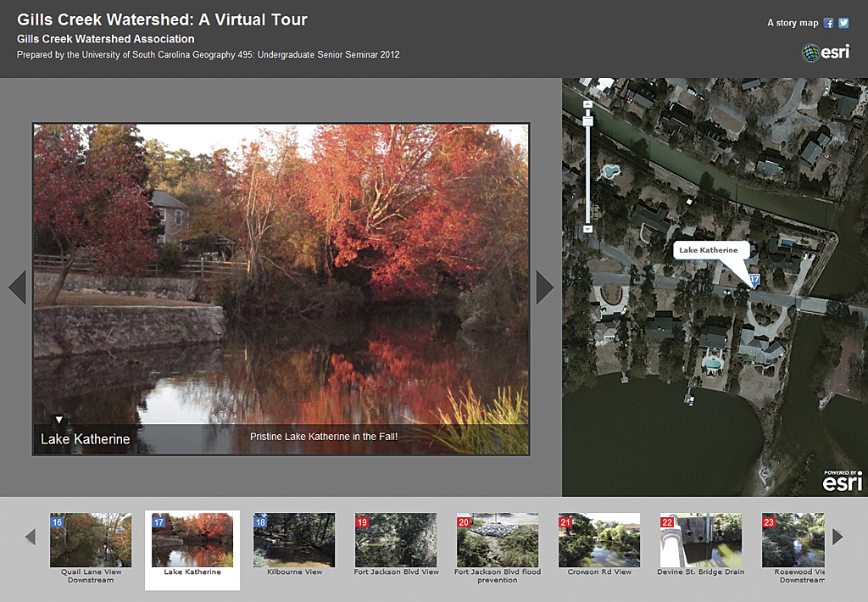Share the story map on Twitter
868x602 pixels.
pos(843,23)
